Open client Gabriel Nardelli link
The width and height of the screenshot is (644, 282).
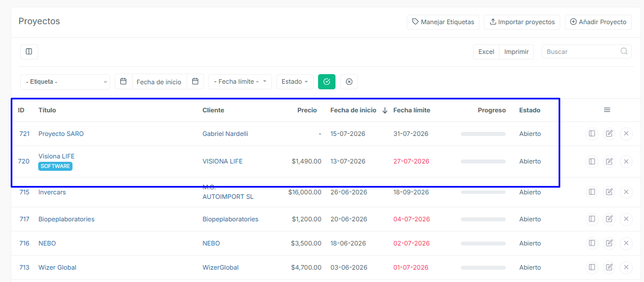(x=225, y=133)
